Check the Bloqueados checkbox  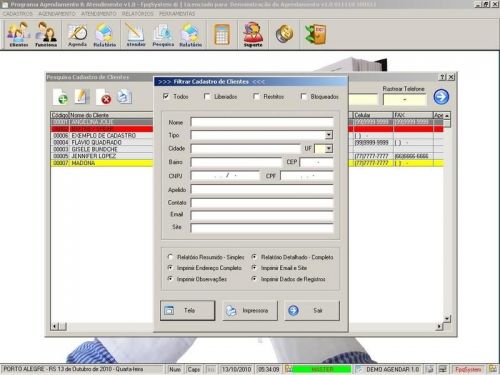[303, 96]
